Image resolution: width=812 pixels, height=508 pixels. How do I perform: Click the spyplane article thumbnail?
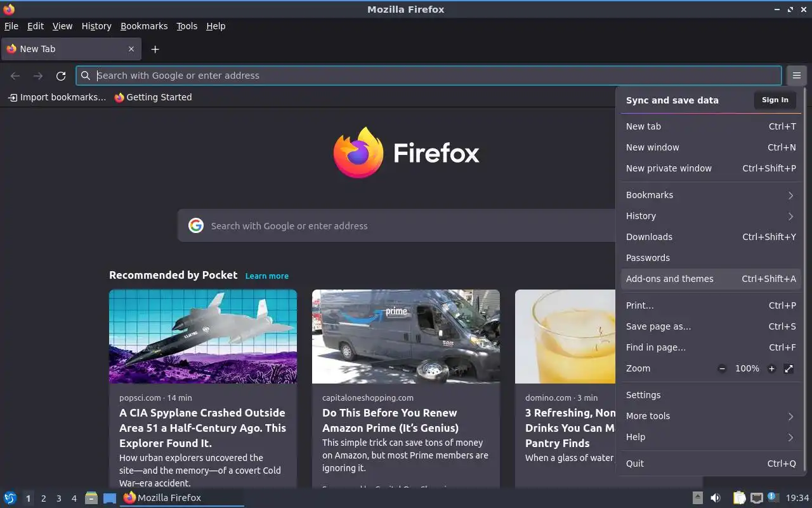(x=203, y=337)
